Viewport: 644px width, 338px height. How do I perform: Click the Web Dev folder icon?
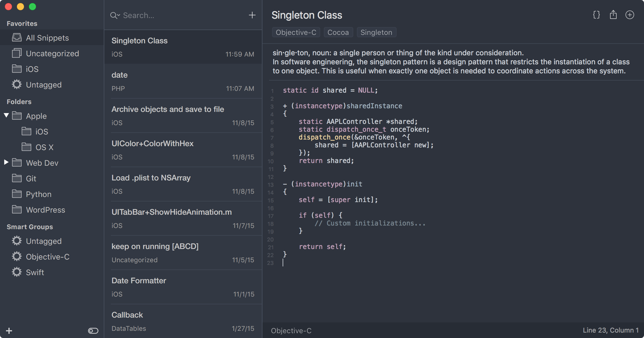point(17,163)
